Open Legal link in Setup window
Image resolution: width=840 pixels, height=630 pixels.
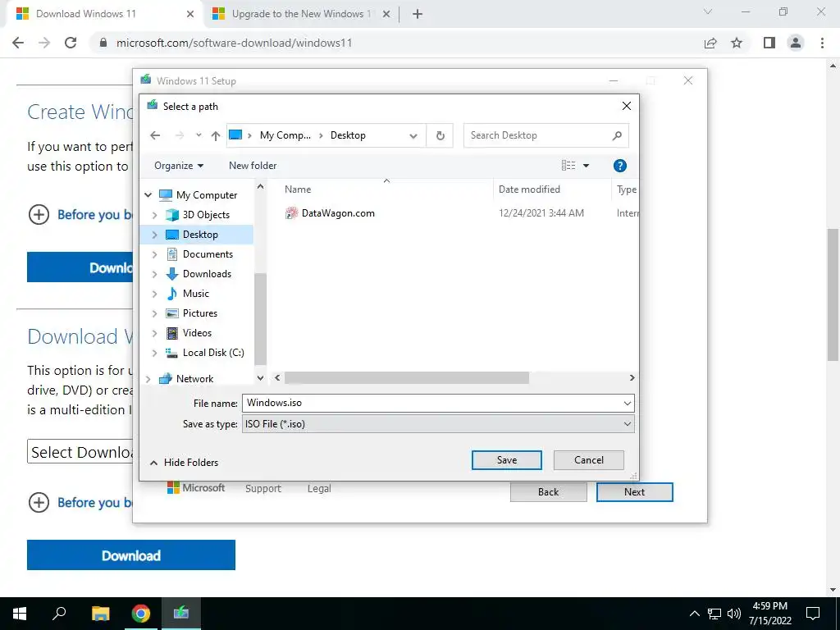(x=319, y=489)
